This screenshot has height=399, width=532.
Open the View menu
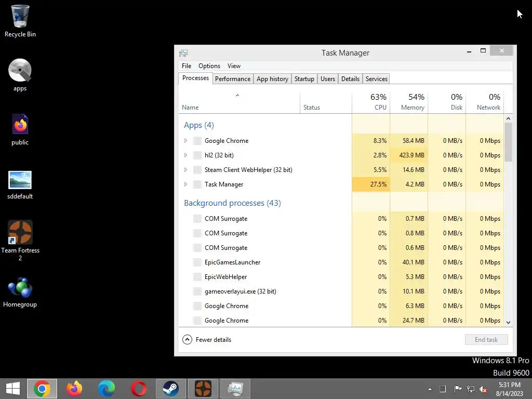tap(234, 66)
